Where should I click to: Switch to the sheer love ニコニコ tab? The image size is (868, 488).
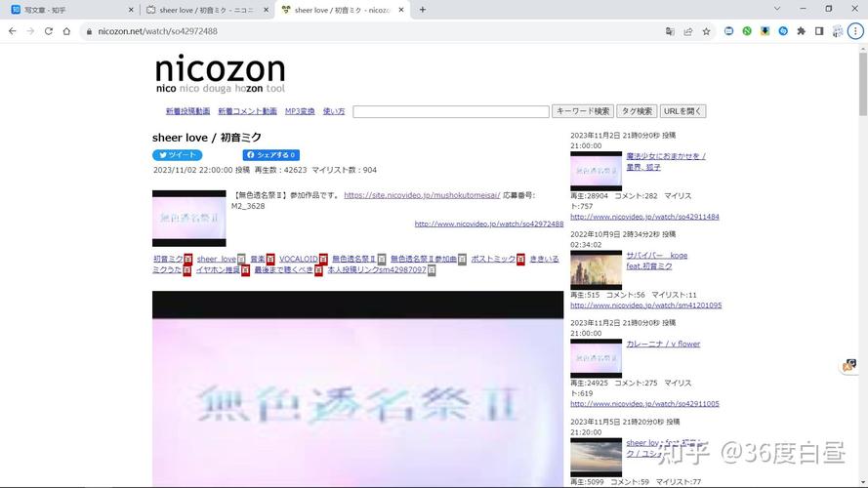(206, 10)
